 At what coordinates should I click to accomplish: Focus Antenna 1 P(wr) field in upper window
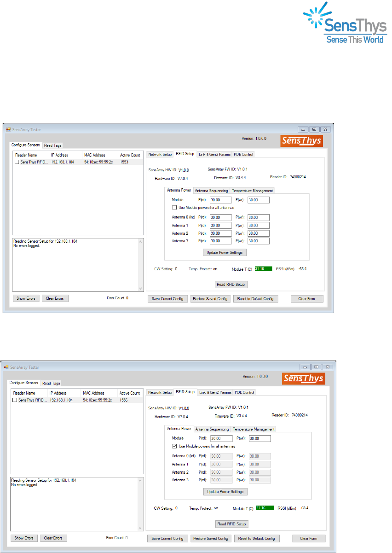(258, 225)
